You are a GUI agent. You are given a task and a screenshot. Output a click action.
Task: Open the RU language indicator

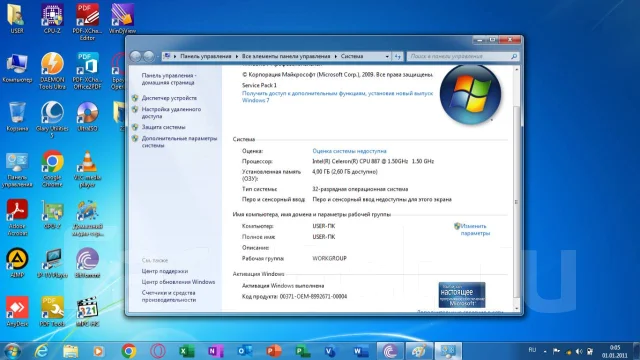(x=532, y=350)
